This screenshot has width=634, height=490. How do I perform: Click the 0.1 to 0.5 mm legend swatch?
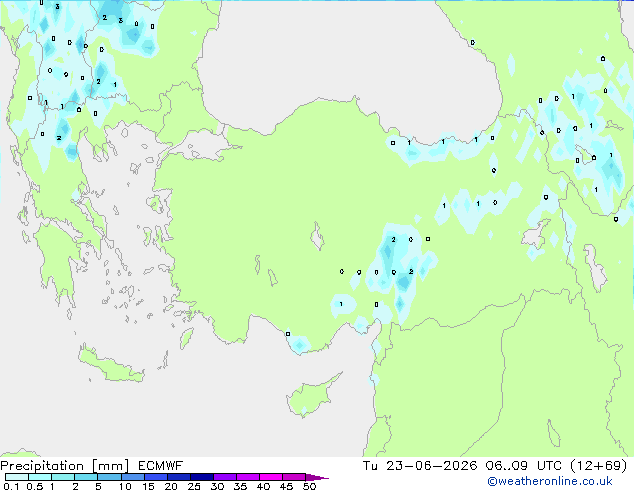click(x=17, y=477)
